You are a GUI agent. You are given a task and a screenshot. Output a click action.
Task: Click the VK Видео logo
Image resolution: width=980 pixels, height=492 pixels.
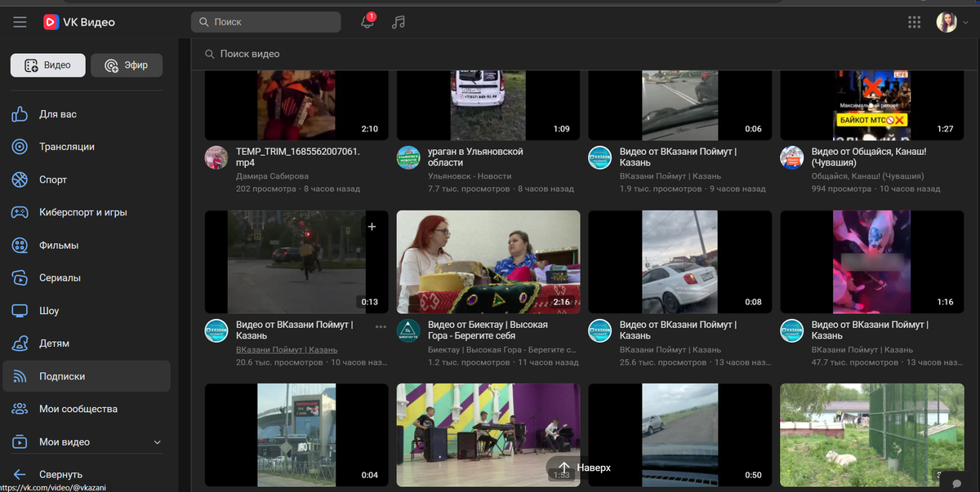tap(79, 22)
